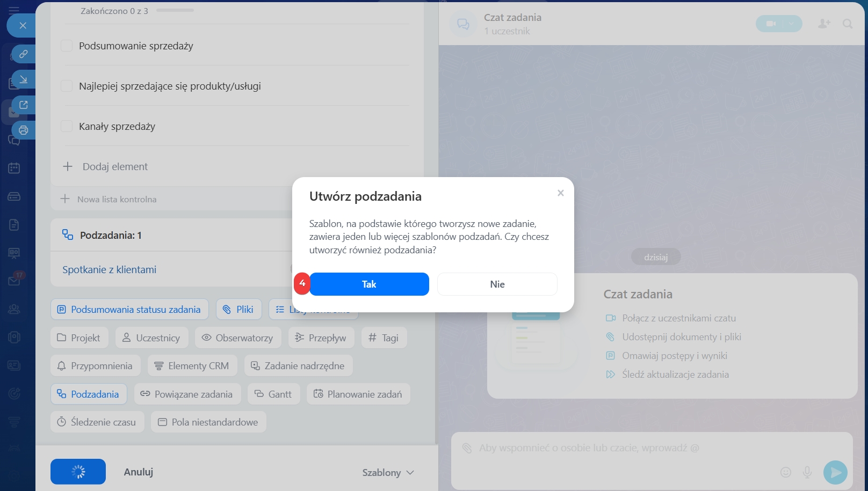Open the emoji picker in chat
The width and height of the screenshot is (868, 491).
click(x=785, y=472)
